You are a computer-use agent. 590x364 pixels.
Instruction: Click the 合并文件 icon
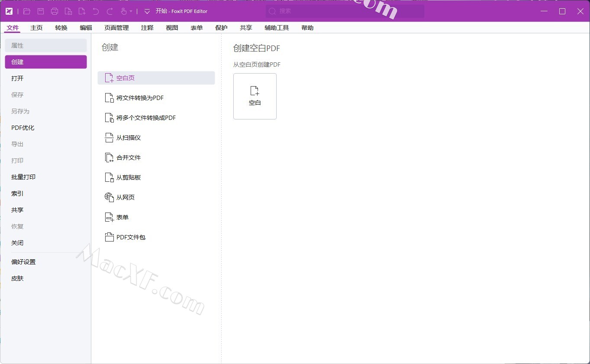pyautogui.click(x=109, y=158)
